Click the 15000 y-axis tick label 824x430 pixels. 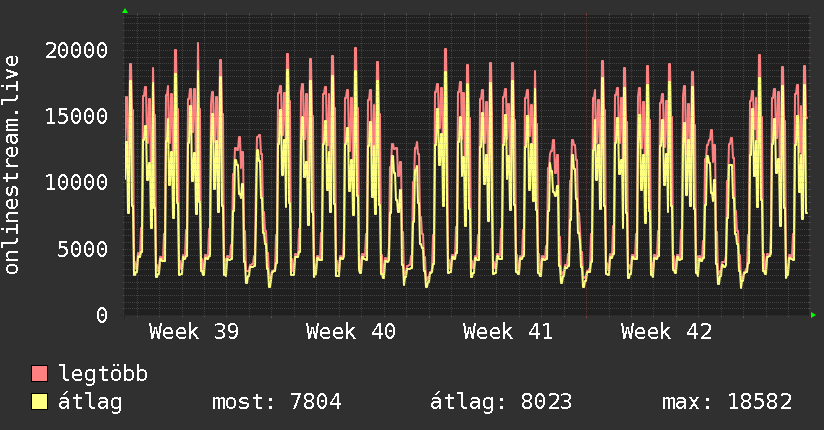click(x=78, y=116)
